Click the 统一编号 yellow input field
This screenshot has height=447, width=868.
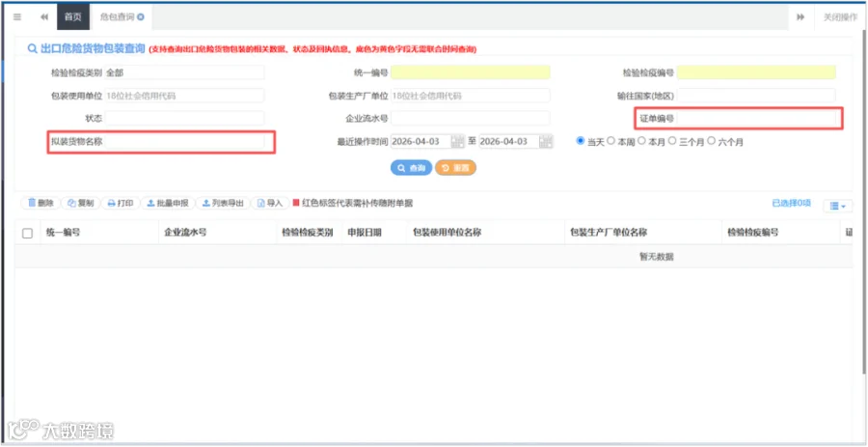pyautogui.click(x=471, y=72)
